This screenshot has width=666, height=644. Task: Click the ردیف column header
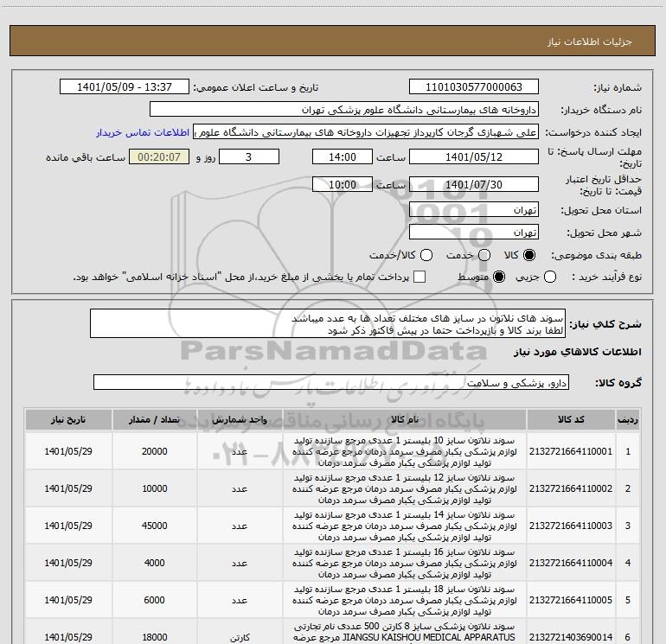click(x=627, y=420)
